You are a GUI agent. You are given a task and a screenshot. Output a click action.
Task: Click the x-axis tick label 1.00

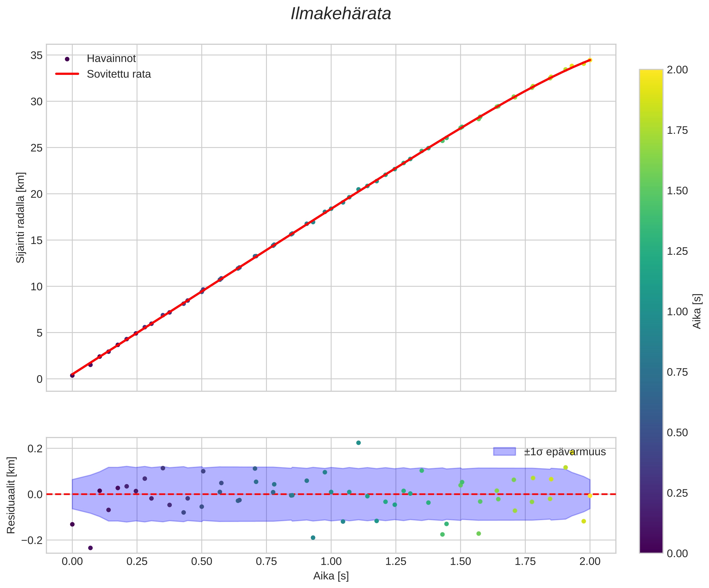pyautogui.click(x=331, y=561)
